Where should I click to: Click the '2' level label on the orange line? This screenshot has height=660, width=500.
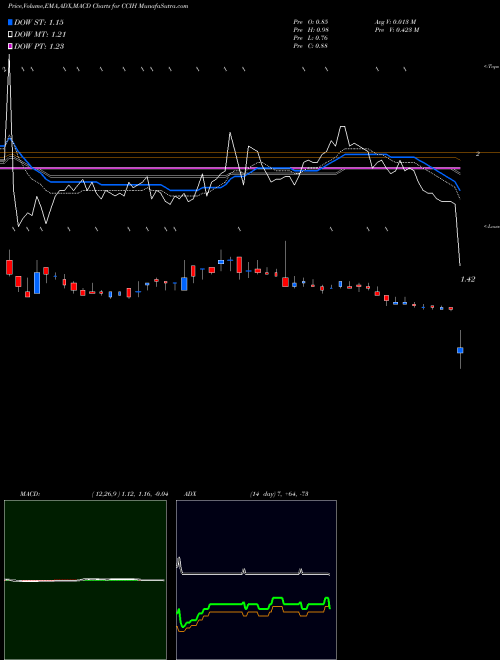[x=478, y=154]
